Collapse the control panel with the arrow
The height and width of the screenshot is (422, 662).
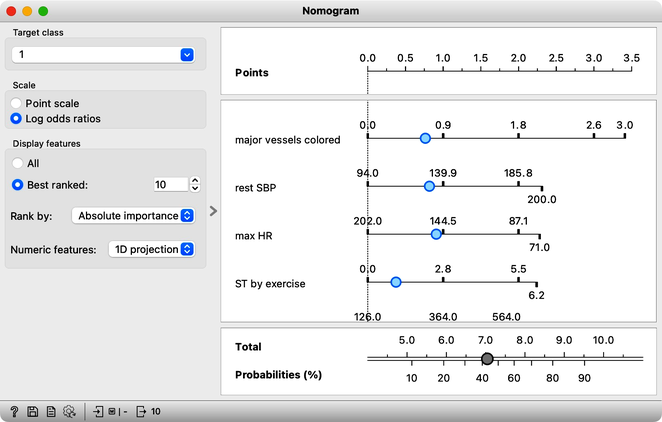(x=213, y=211)
